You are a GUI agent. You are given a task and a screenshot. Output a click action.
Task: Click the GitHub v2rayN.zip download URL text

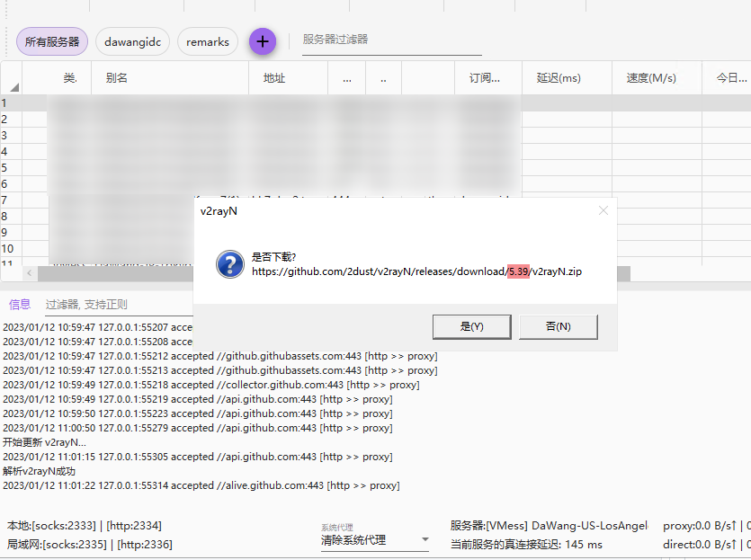pyautogui.click(x=416, y=271)
